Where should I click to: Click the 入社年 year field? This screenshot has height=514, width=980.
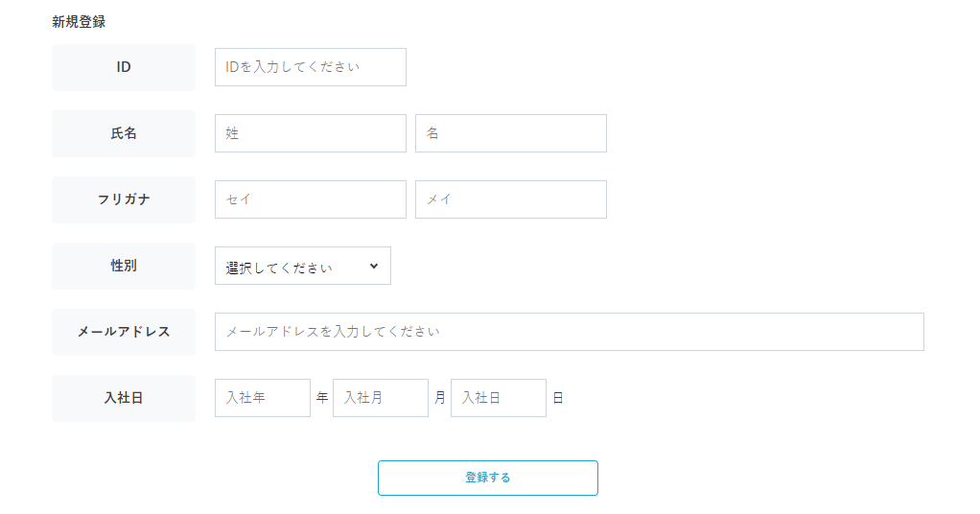pyautogui.click(x=262, y=398)
